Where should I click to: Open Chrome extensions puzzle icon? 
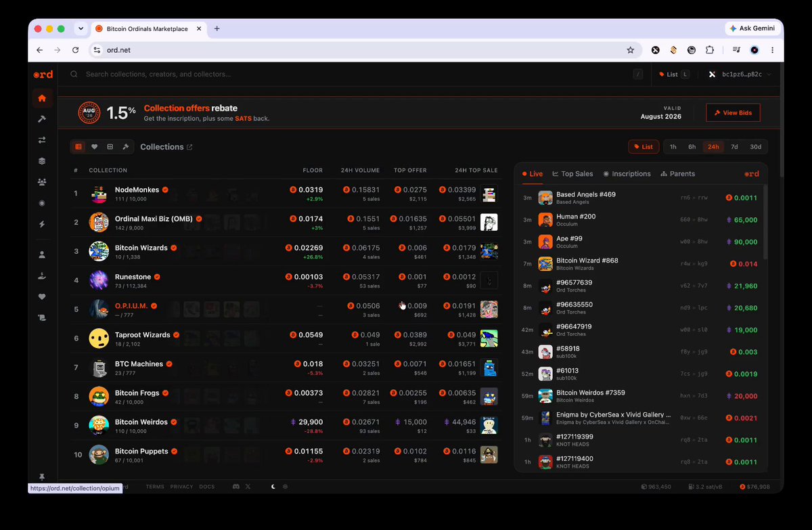click(x=710, y=50)
